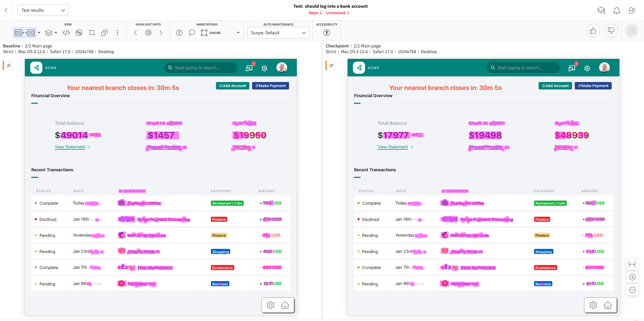Screen dimensions: 644x321
Task: Jump to the next diff
Action: pyautogui.click(x=161, y=33)
